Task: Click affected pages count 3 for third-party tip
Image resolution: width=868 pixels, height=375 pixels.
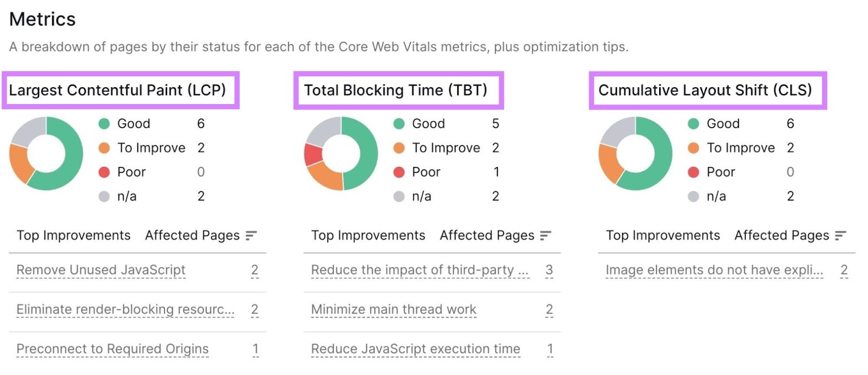Action: (550, 269)
